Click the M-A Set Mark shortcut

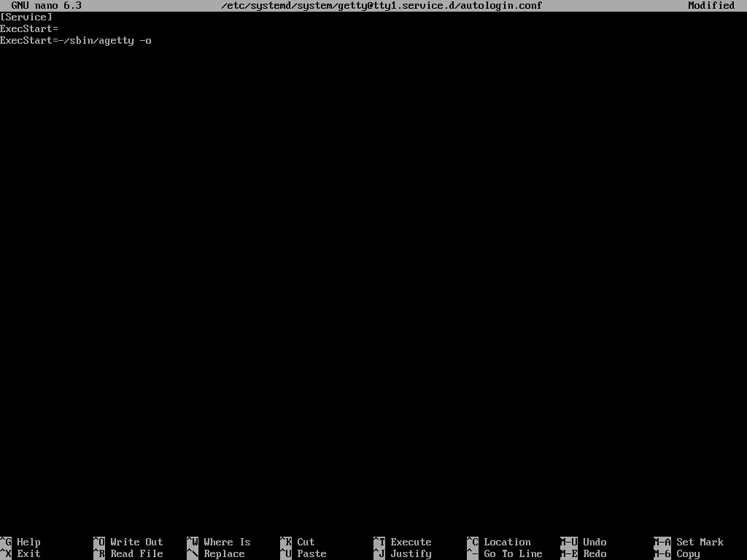(x=689, y=542)
